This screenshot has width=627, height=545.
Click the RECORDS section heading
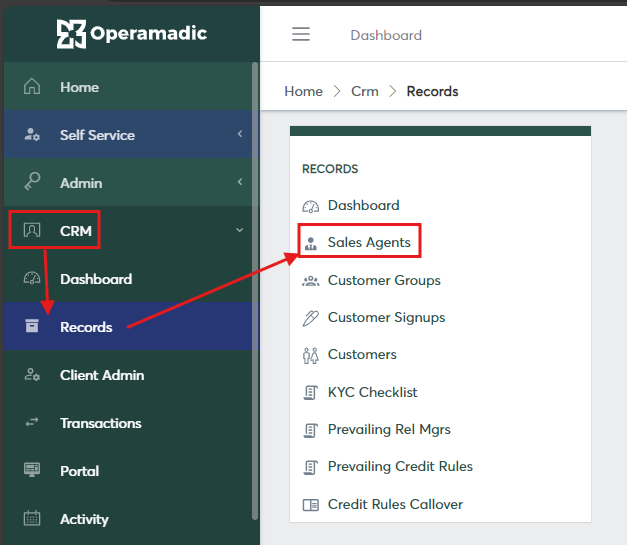[x=330, y=169]
